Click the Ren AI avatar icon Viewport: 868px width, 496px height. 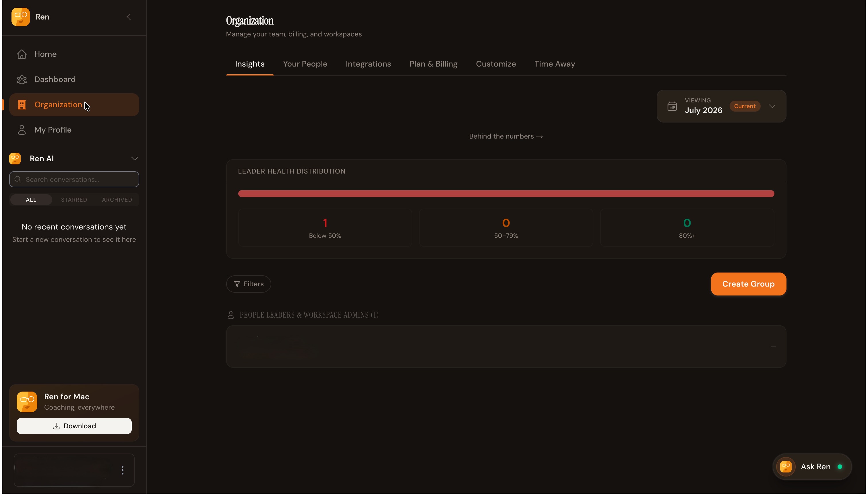[15, 159]
